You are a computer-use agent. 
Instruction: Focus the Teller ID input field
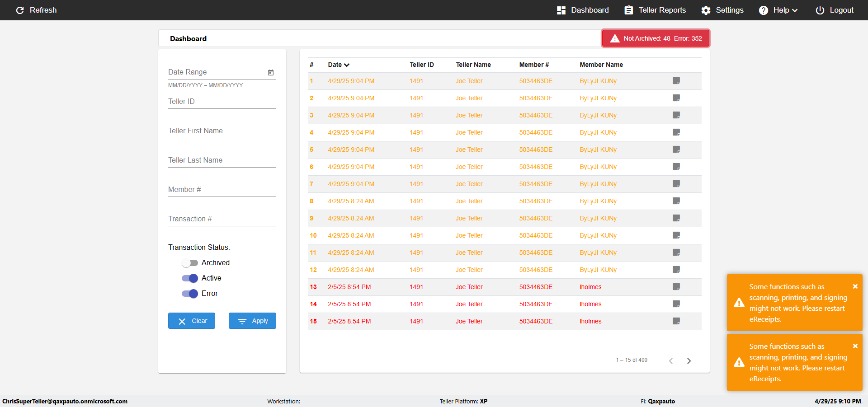coord(222,102)
